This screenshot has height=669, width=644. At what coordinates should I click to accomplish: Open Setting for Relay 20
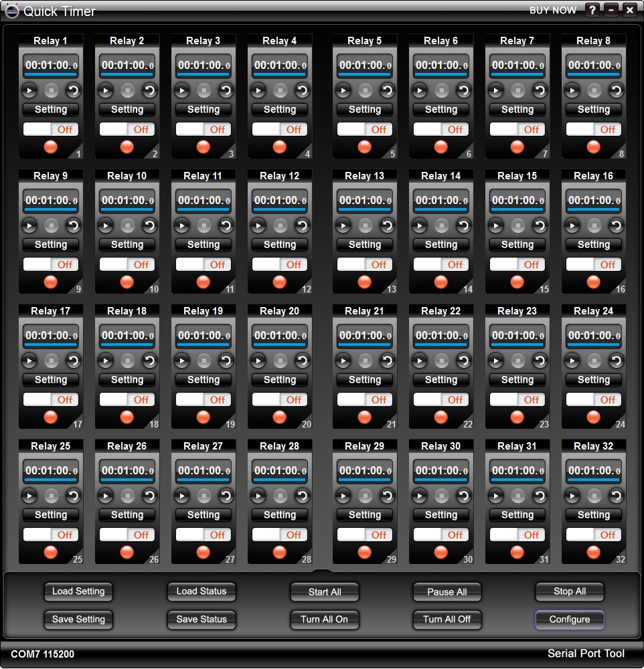pos(280,380)
